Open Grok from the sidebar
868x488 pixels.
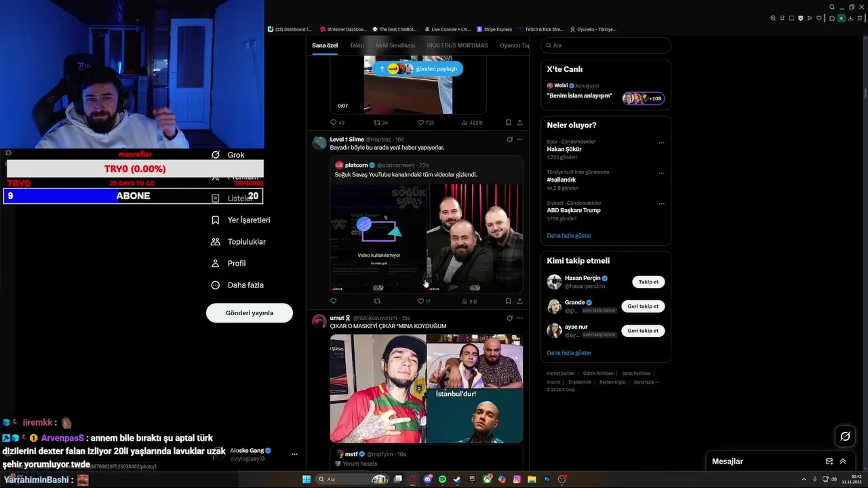click(228, 155)
